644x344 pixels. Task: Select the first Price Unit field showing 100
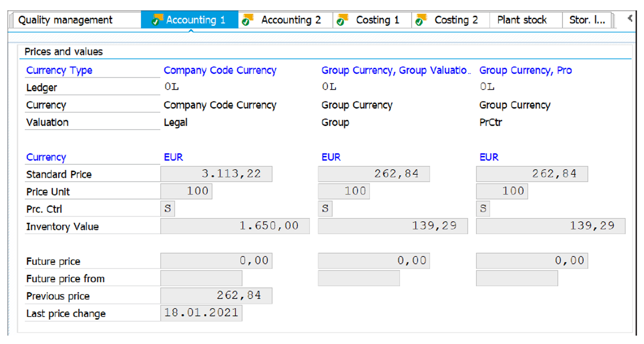(186, 191)
